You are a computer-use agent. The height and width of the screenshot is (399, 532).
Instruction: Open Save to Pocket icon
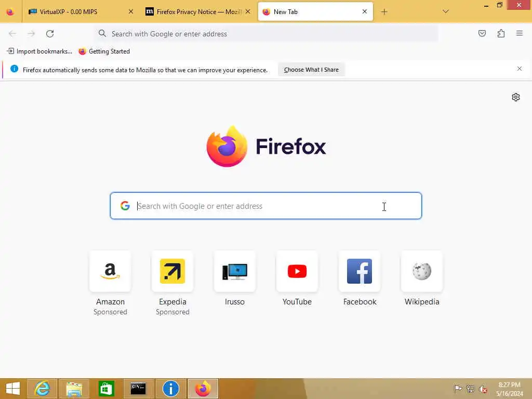tap(482, 34)
